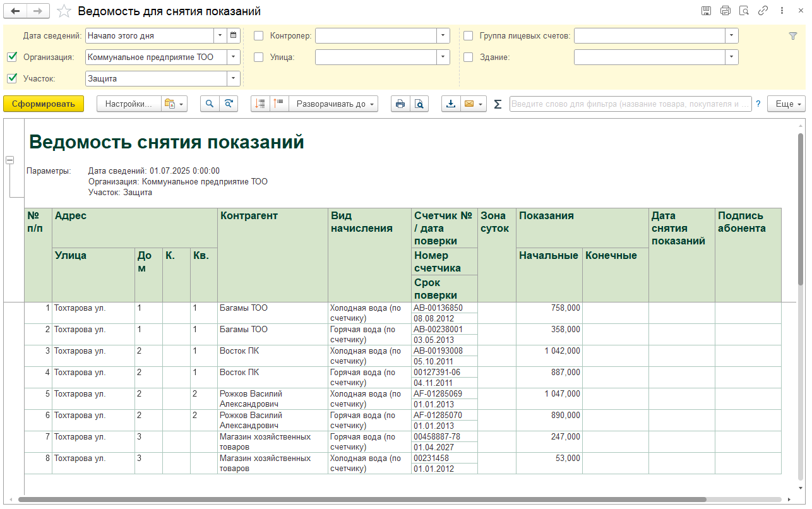Open the report variants icon next to Настройки
Image resolution: width=812 pixels, height=509 pixels.
175,104
